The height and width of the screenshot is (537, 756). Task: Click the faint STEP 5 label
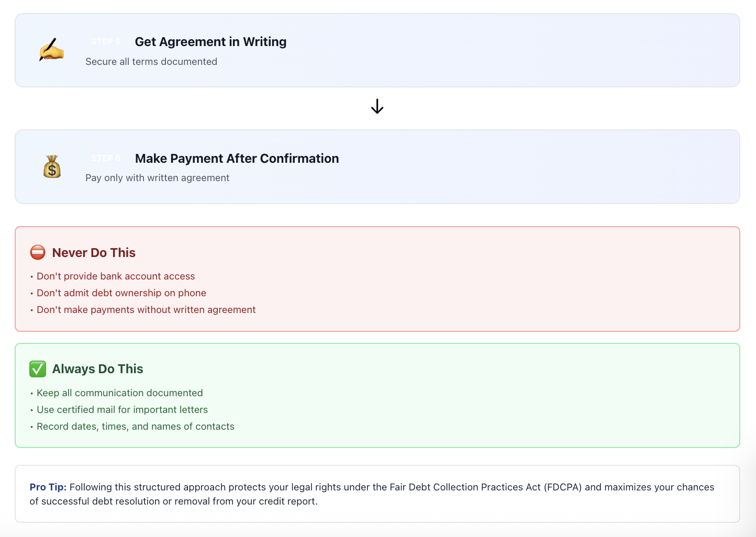[x=106, y=42]
